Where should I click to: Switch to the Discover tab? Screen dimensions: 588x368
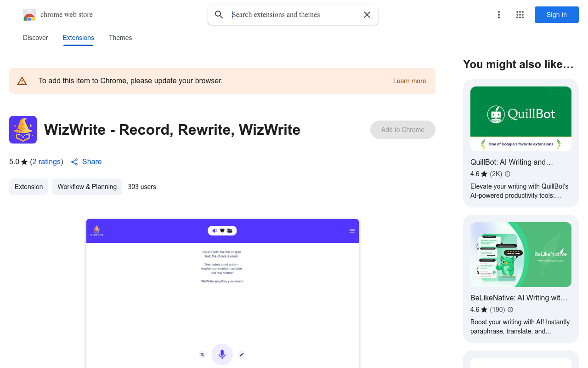(35, 38)
